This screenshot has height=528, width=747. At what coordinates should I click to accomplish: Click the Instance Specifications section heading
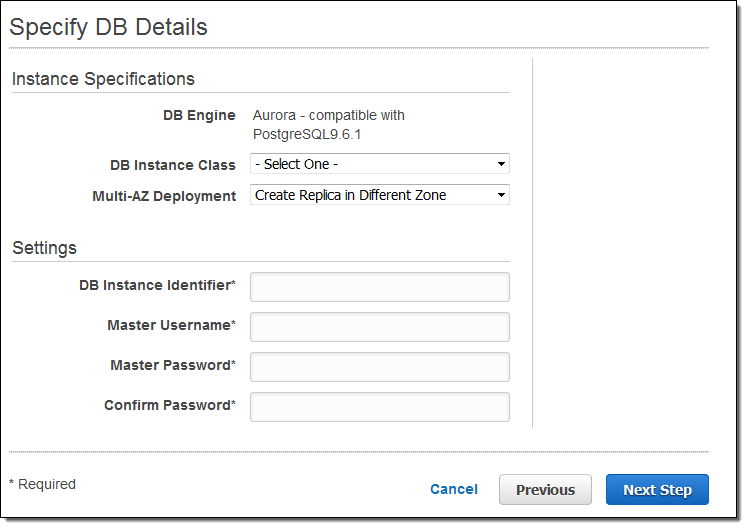click(x=103, y=79)
